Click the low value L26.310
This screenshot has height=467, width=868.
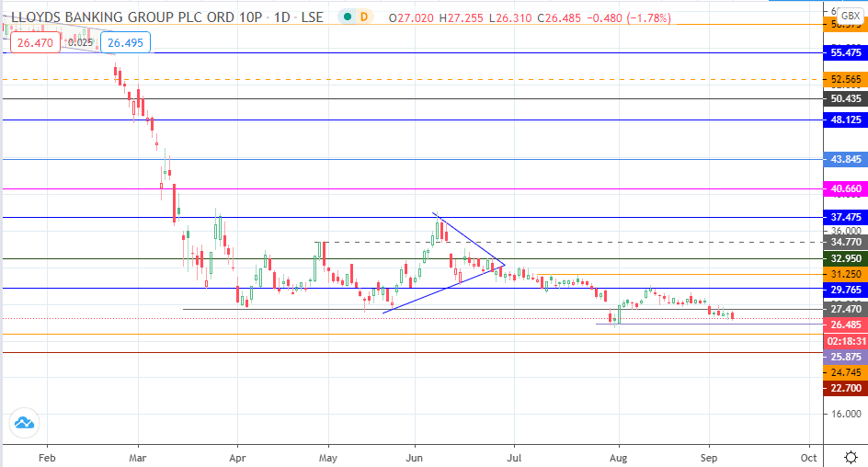coord(510,18)
